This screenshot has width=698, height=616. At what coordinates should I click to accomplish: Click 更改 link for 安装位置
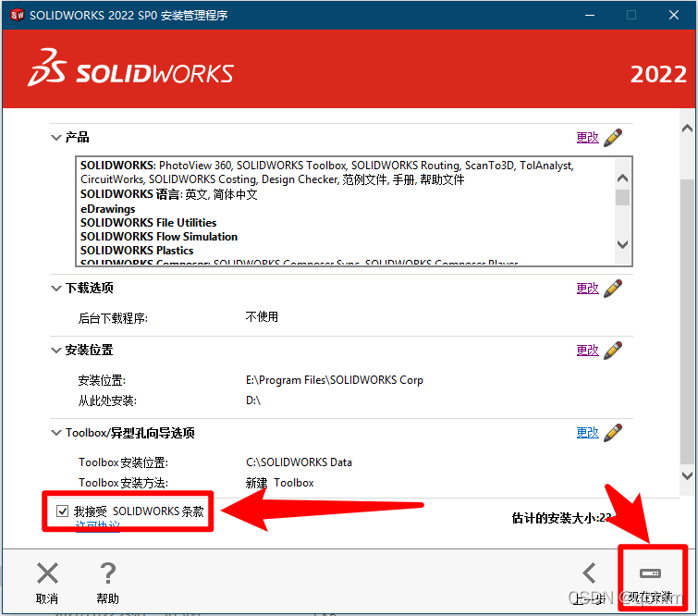(588, 351)
